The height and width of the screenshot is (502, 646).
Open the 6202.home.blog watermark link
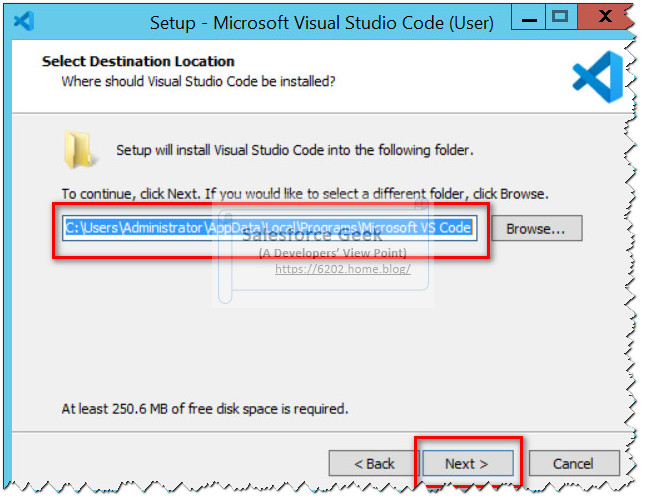click(342, 269)
